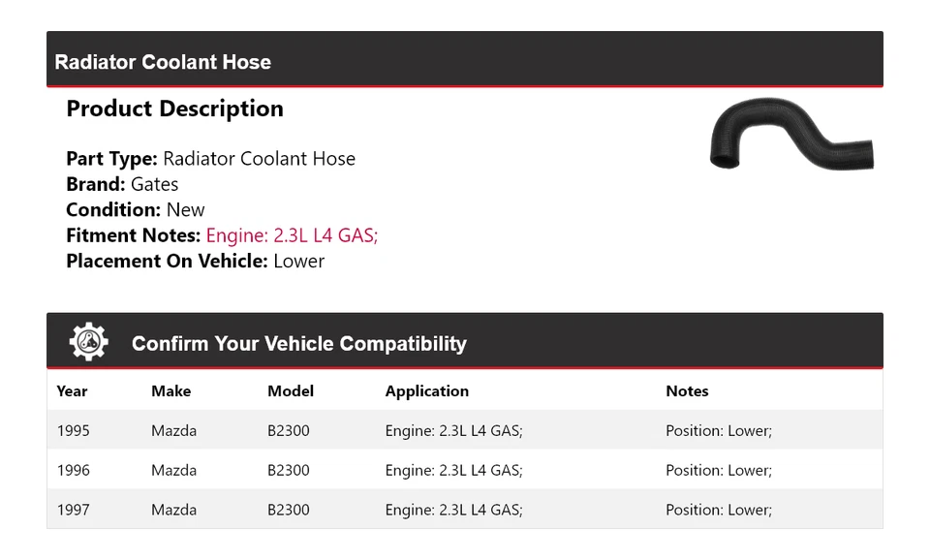Viewport: 930px width, 560px height.
Task: Select the 1996 year cell
Action: (x=73, y=470)
